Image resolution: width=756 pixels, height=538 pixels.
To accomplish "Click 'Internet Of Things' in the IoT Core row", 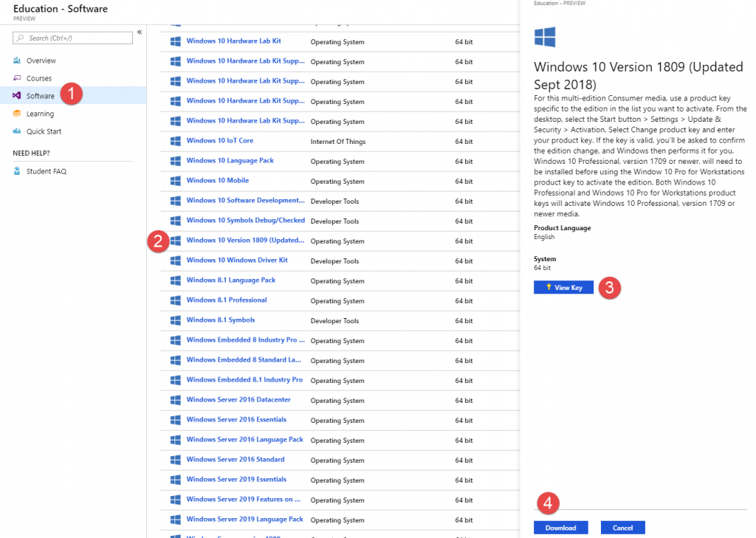I will [x=338, y=141].
